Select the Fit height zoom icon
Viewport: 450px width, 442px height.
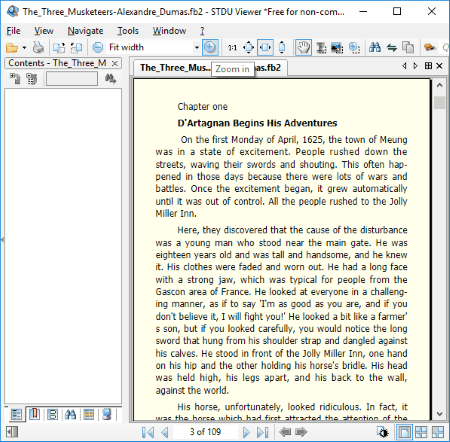click(x=282, y=48)
